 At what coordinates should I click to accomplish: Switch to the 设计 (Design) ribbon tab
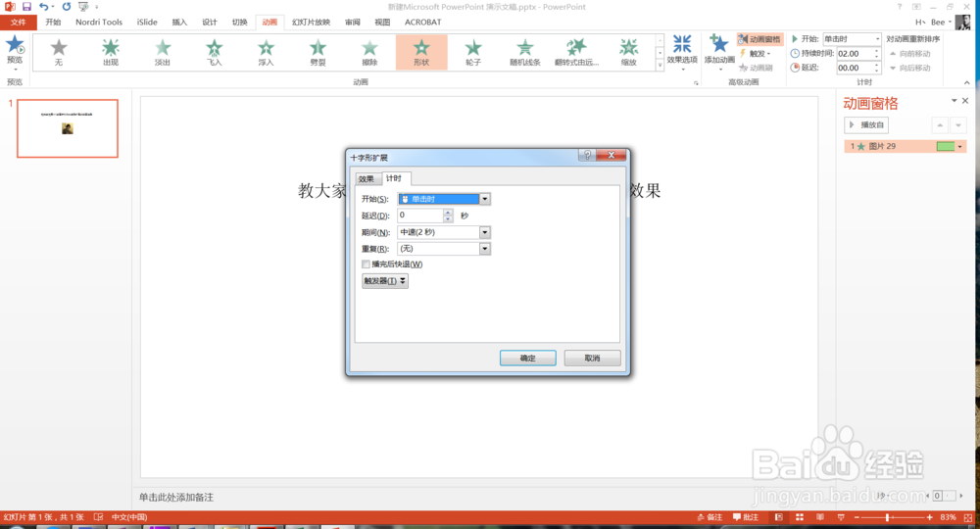210,22
